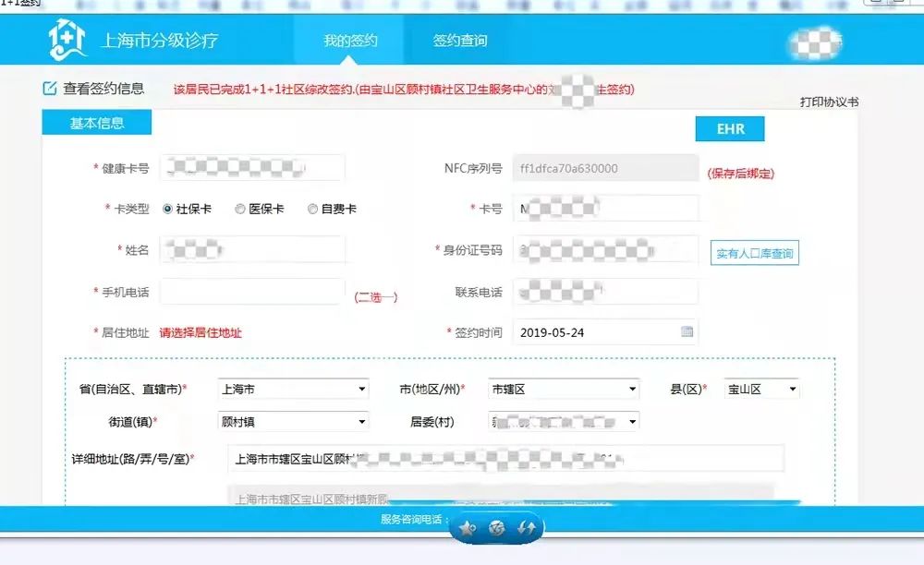Click the (保存后绑定) red text
924x565 pixels.
(741, 173)
